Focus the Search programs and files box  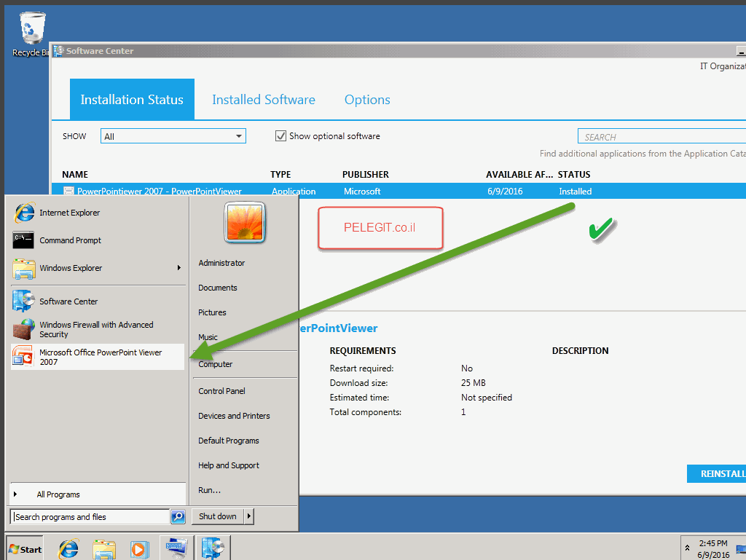tap(90, 517)
